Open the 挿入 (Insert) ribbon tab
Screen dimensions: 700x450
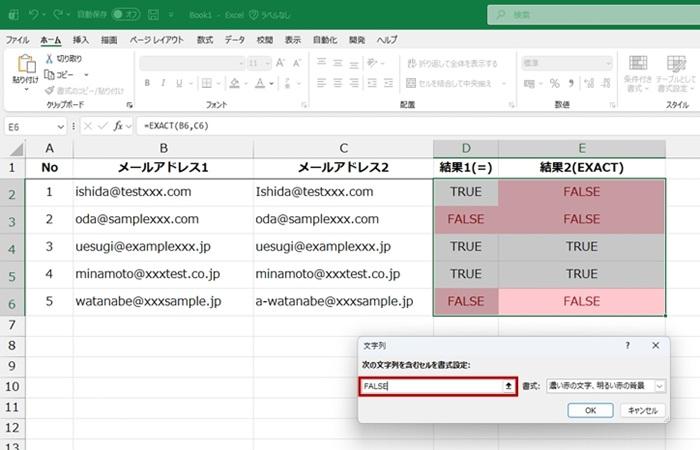80,40
